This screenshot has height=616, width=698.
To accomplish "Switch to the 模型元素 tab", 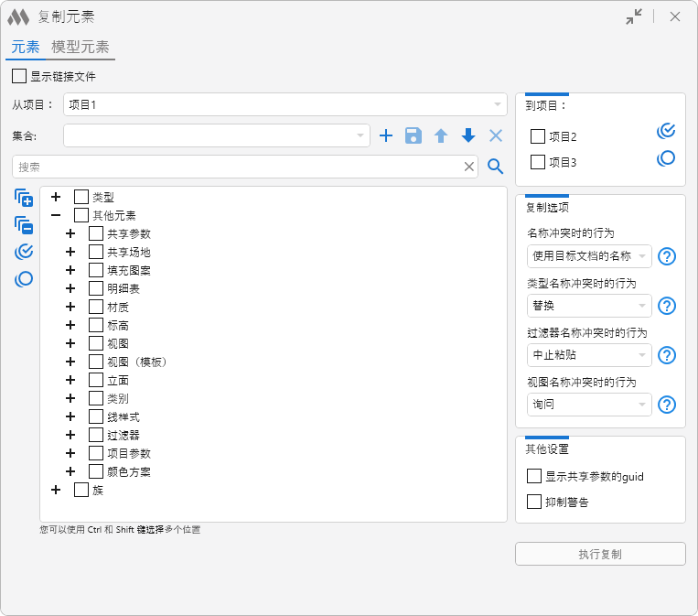I will coord(81,48).
